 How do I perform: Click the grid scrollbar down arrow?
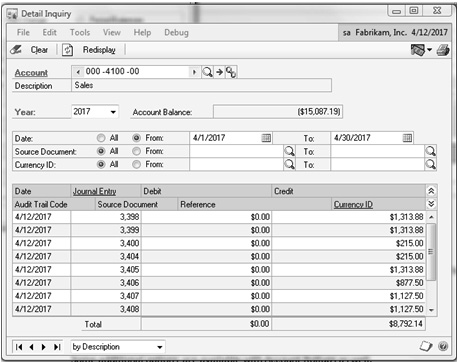click(x=431, y=310)
